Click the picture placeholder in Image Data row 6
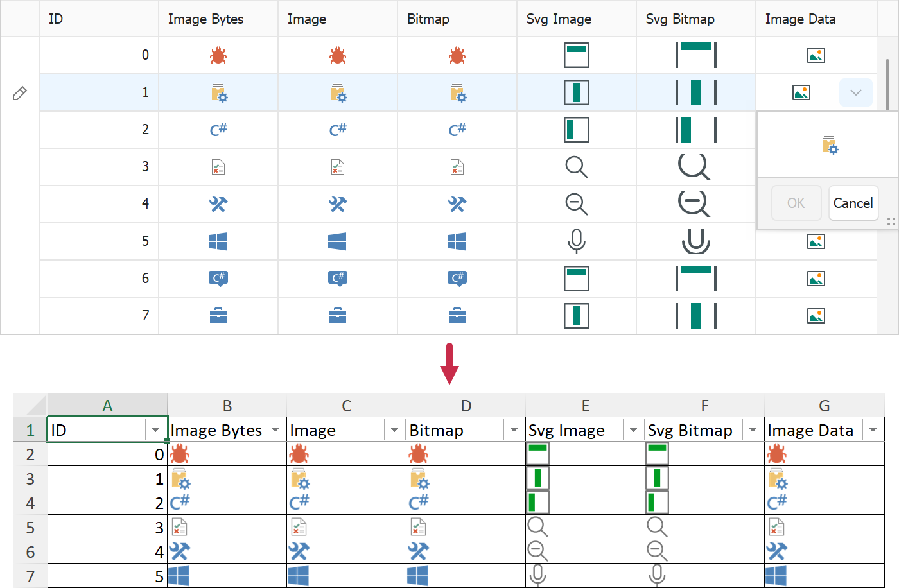The image size is (899, 588). coord(816,279)
